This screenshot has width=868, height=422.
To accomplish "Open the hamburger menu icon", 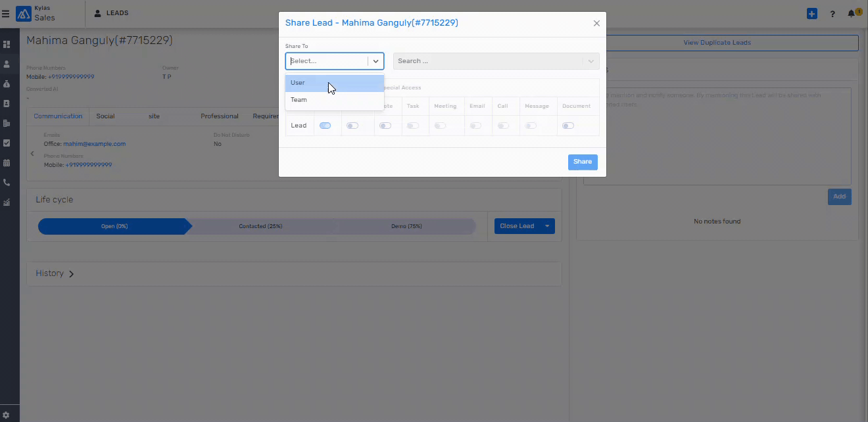I will pos(6,13).
